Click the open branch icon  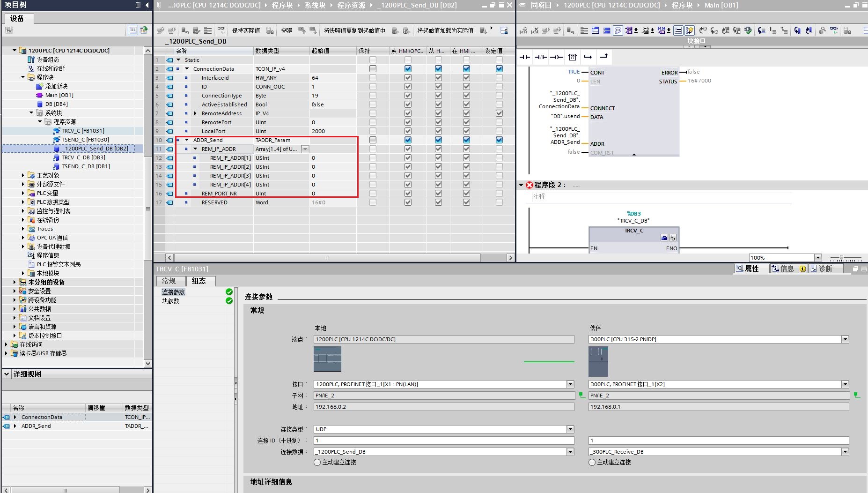click(x=588, y=57)
